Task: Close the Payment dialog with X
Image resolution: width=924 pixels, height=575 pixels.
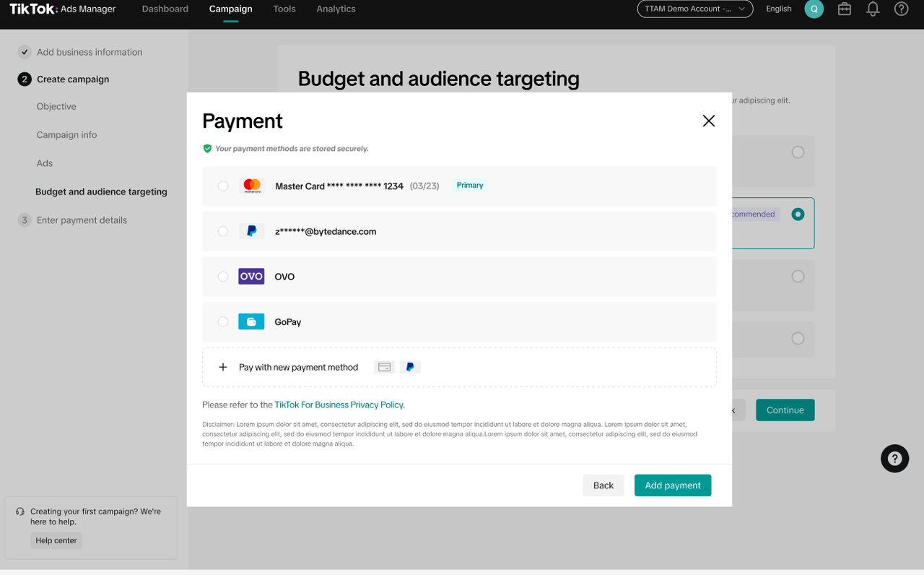Action: [x=709, y=121]
